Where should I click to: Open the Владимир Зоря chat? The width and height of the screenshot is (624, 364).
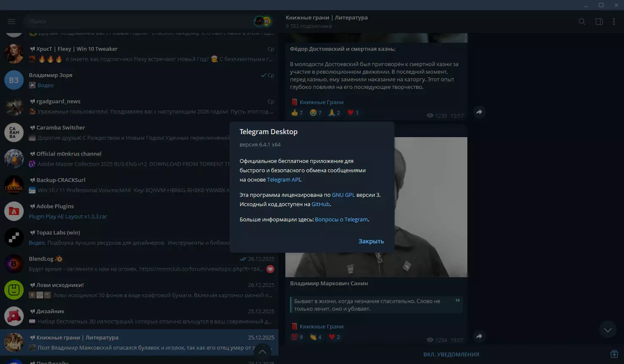pos(139,80)
